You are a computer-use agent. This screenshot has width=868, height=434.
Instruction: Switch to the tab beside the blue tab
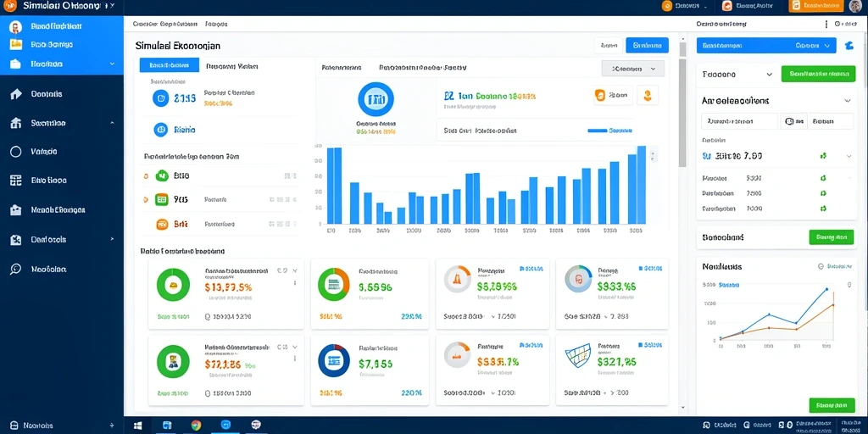click(x=232, y=66)
